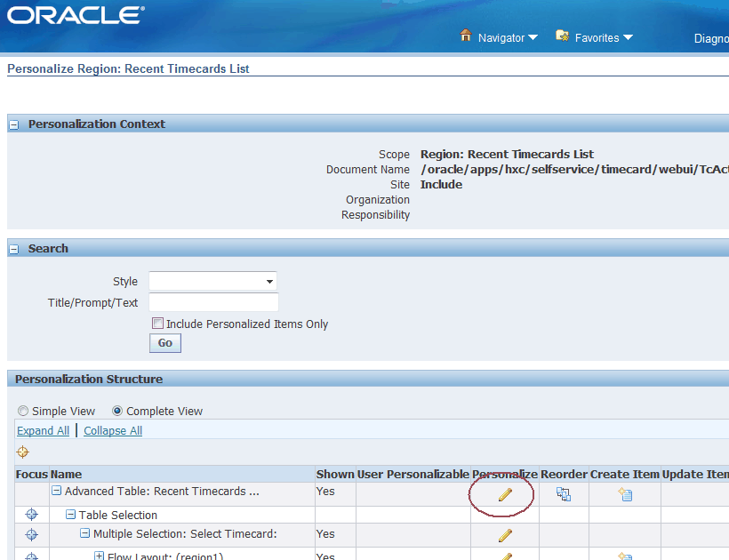Expand the Flow Layout (region1) node
Screen dimensions: 729x560
99,556
